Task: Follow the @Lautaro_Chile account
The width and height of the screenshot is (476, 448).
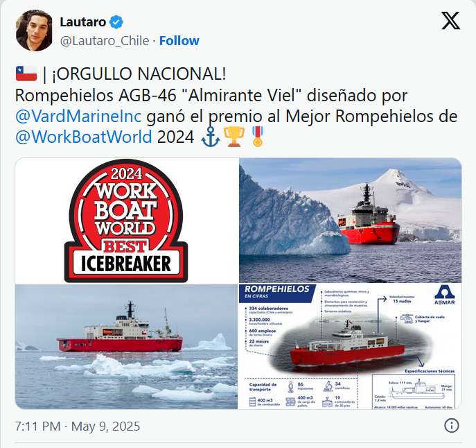Action: tap(179, 40)
